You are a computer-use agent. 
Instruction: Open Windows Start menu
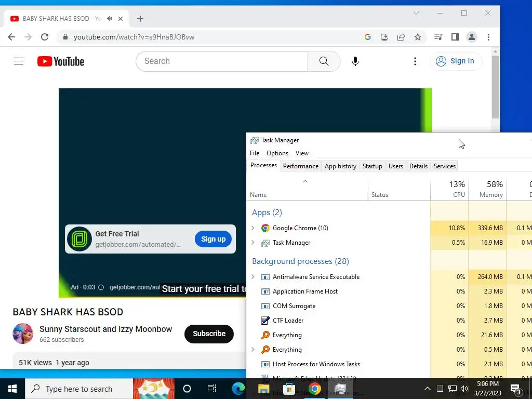[x=12, y=389]
